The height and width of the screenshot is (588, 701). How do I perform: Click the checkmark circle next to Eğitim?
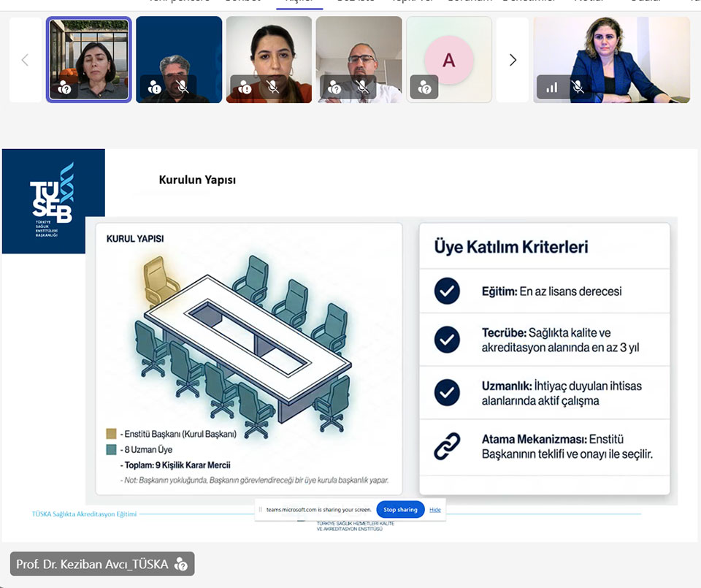pyautogui.click(x=447, y=291)
